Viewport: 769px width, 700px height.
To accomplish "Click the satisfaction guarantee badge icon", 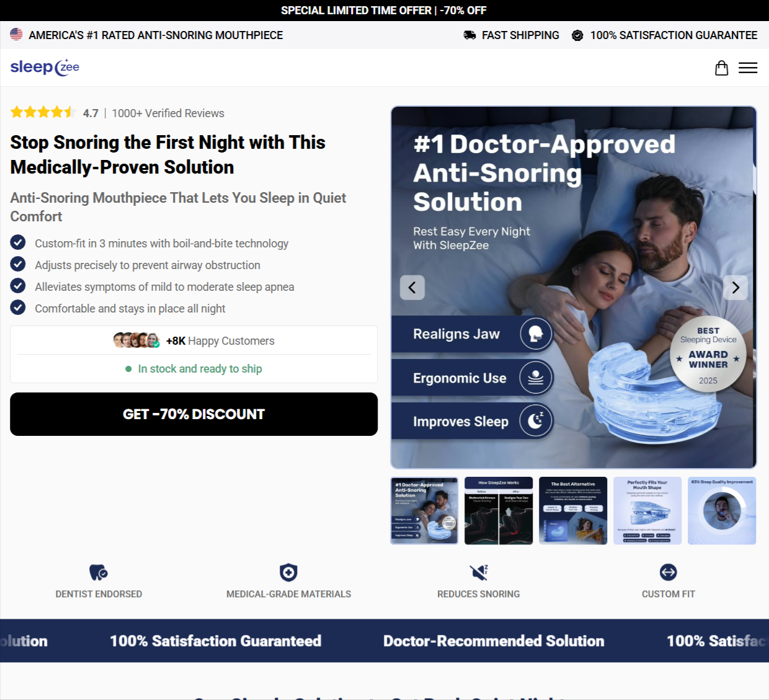I will point(577,35).
